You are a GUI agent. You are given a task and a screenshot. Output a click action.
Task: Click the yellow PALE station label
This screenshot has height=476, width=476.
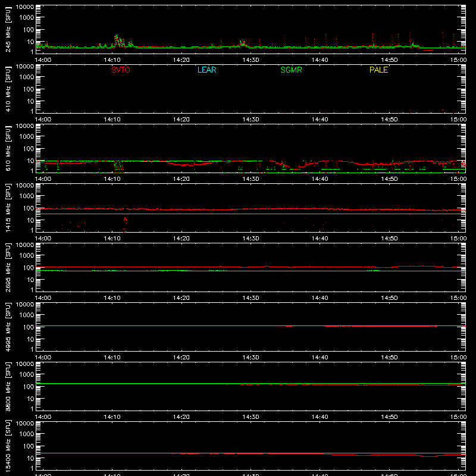[x=378, y=70]
